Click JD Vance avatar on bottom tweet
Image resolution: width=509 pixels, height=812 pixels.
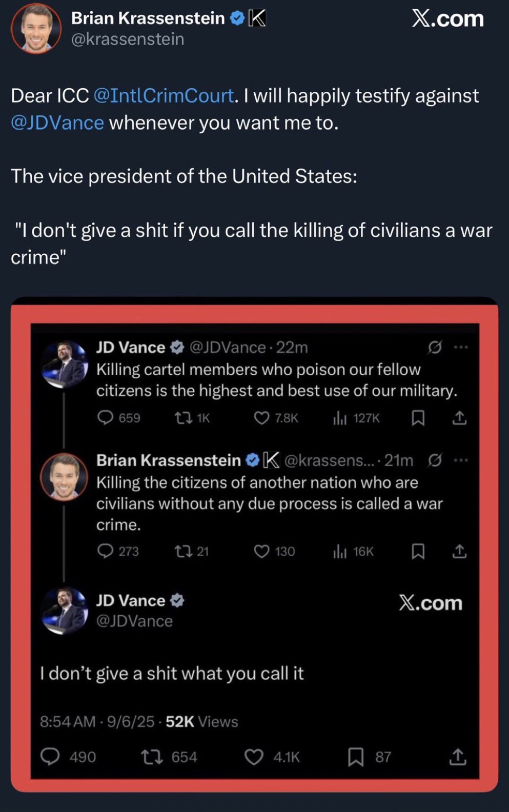click(65, 610)
